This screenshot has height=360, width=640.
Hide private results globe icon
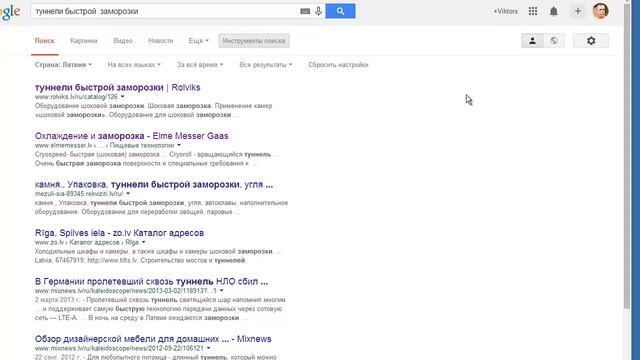click(x=554, y=41)
